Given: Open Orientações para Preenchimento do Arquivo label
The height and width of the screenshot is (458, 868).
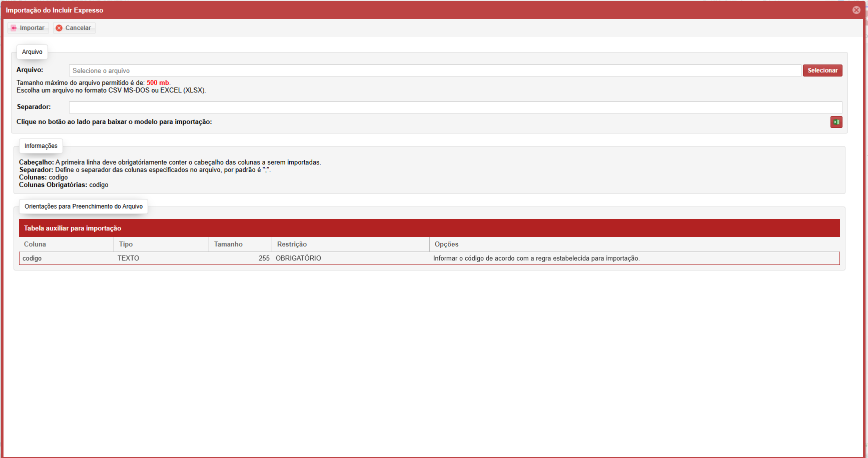Looking at the screenshot, I should point(84,206).
